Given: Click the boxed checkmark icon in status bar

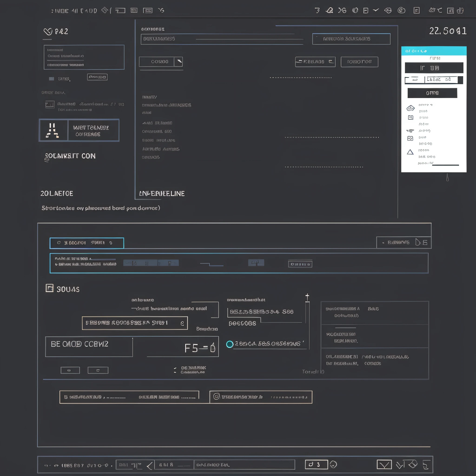Looking at the screenshot, I should [x=384, y=465].
